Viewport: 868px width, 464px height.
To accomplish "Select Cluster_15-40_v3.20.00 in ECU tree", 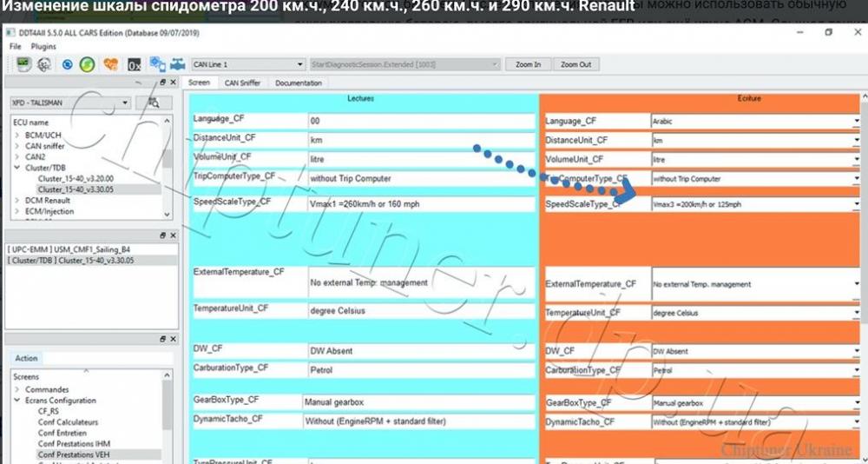I will point(76,178).
